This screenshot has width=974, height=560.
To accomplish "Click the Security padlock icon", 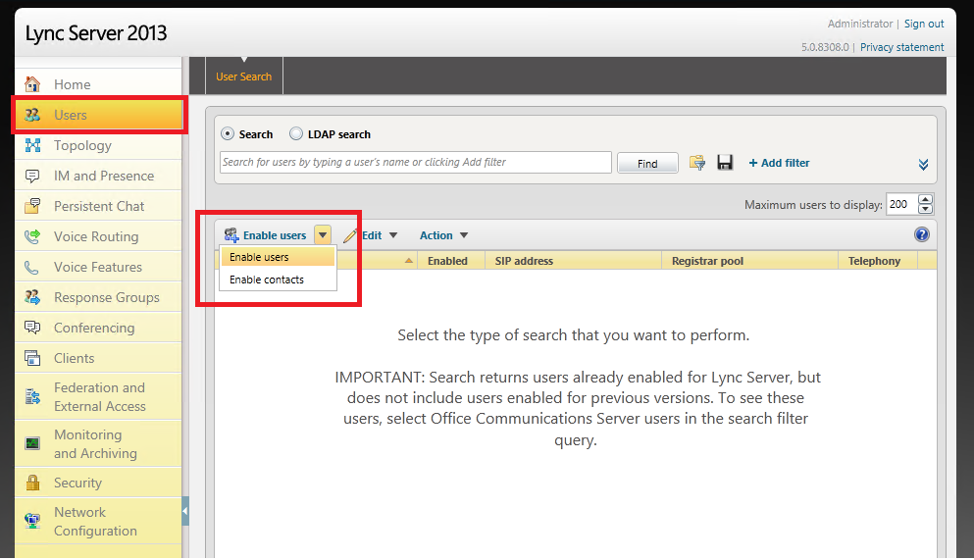I will pos(32,483).
